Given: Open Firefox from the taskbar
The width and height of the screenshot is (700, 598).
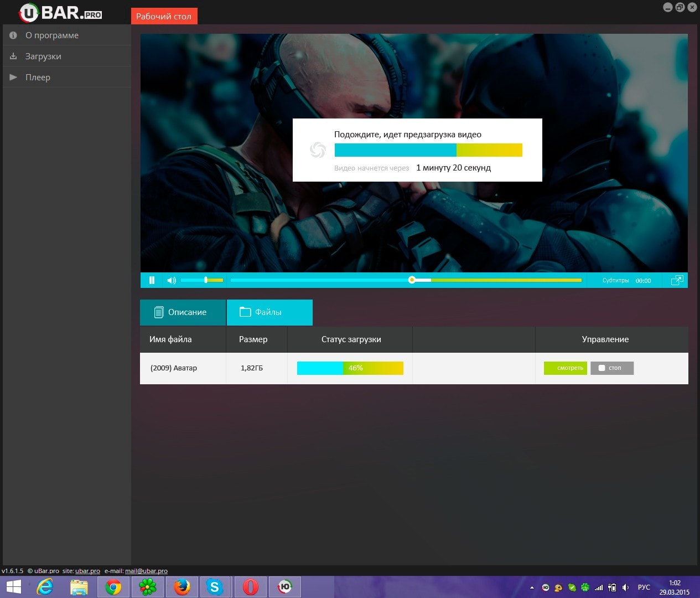Looking at the screenshot, I should pos(182,587).
